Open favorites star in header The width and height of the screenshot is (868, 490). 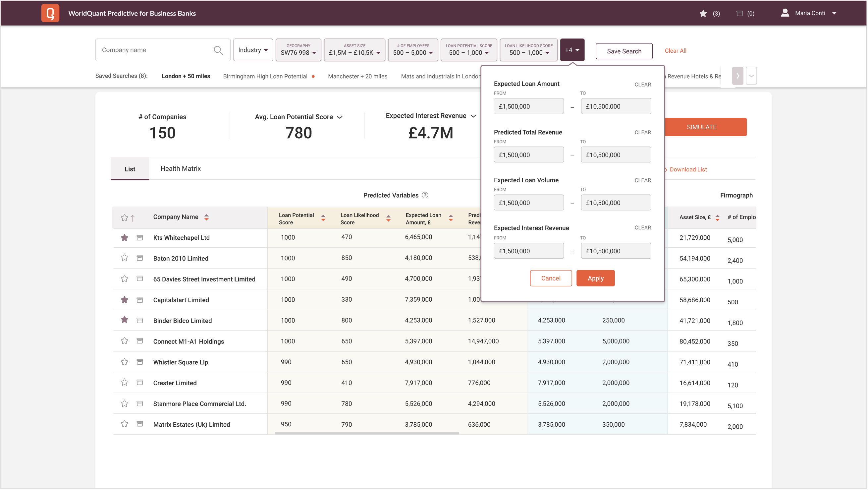pos(703,14)
